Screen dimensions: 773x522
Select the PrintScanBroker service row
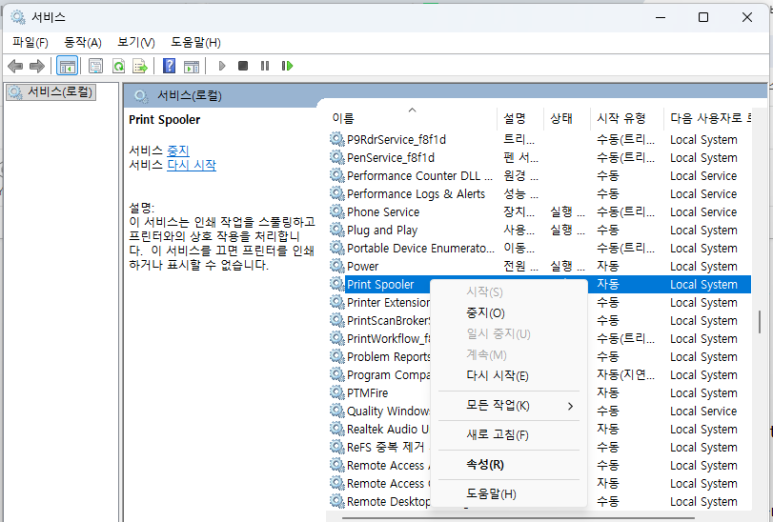tap(388, 320)
